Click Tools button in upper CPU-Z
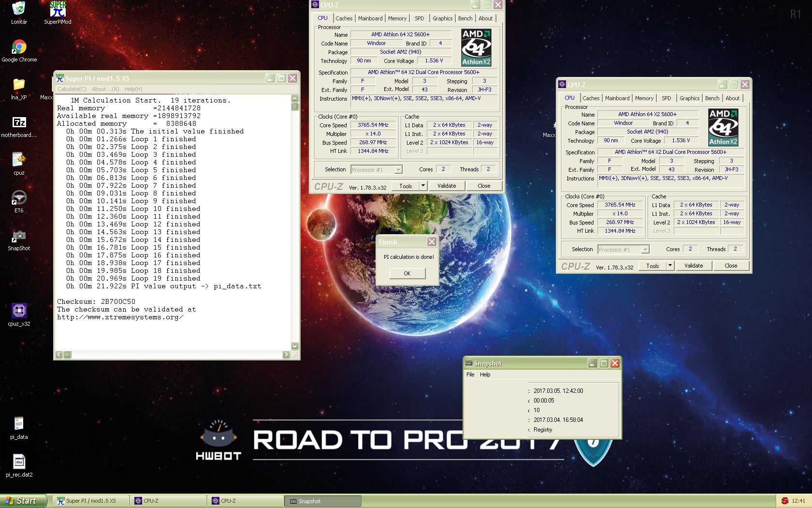The image size is (812, 508). [x=406, y=186]
